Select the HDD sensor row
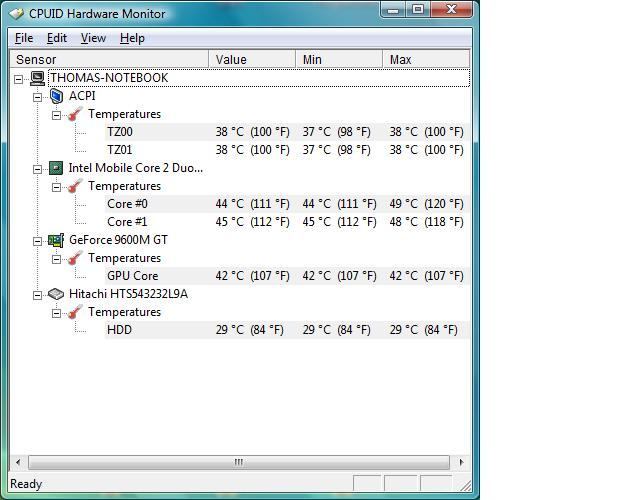640x500 pixels. pyautogui.click(x=287, y=330)
